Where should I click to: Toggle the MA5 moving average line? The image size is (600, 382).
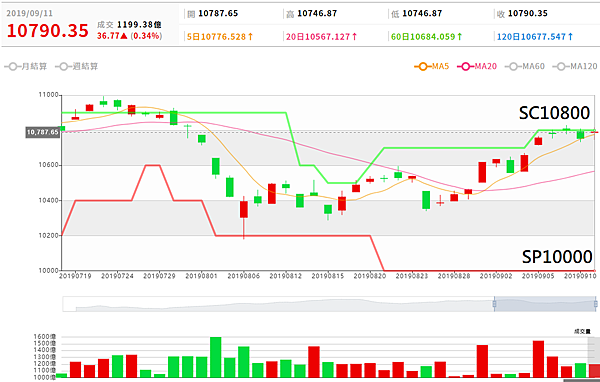432,67
